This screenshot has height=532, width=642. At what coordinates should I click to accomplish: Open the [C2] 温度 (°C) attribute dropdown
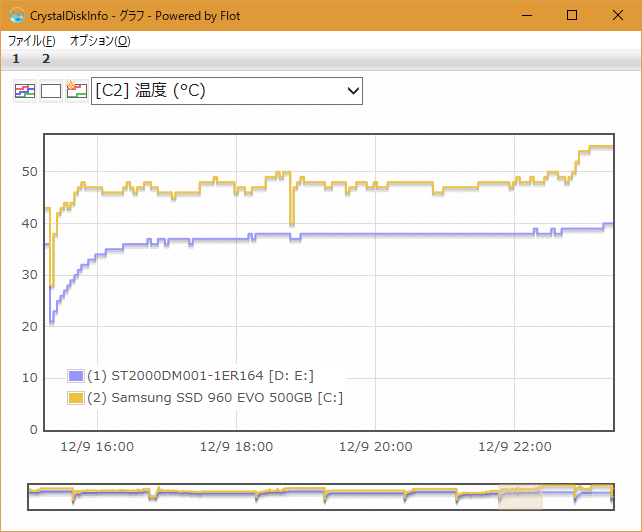pyautogui.click(x=226, y=91)
